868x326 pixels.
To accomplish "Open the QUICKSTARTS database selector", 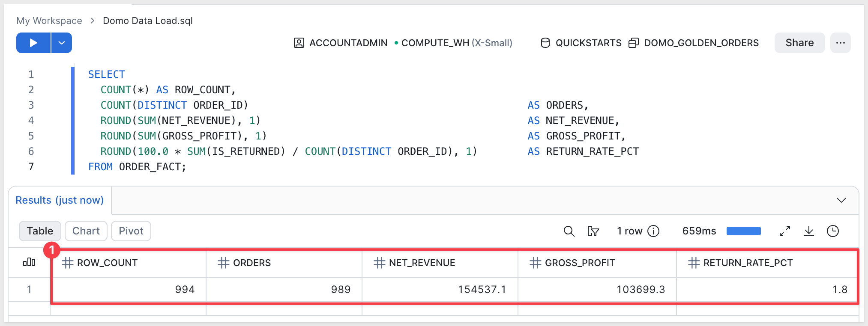I will 588,43.
